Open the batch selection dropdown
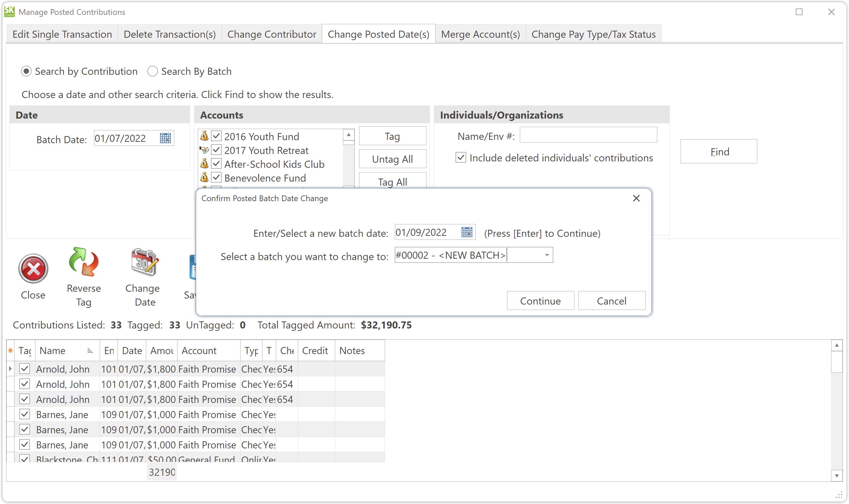Screen dimensions: 849x504 click(547, 255)
